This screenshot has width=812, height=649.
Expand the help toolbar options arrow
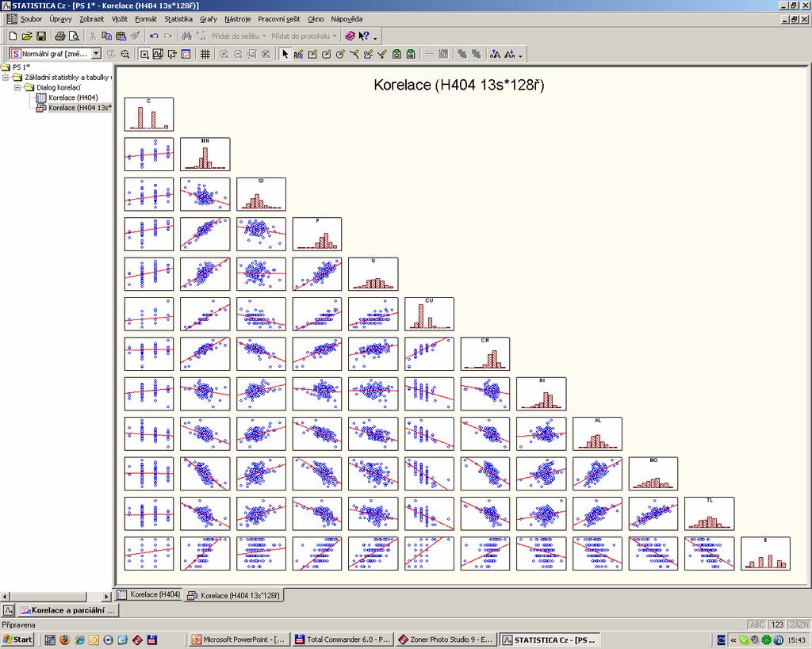(x=375, y=36)
